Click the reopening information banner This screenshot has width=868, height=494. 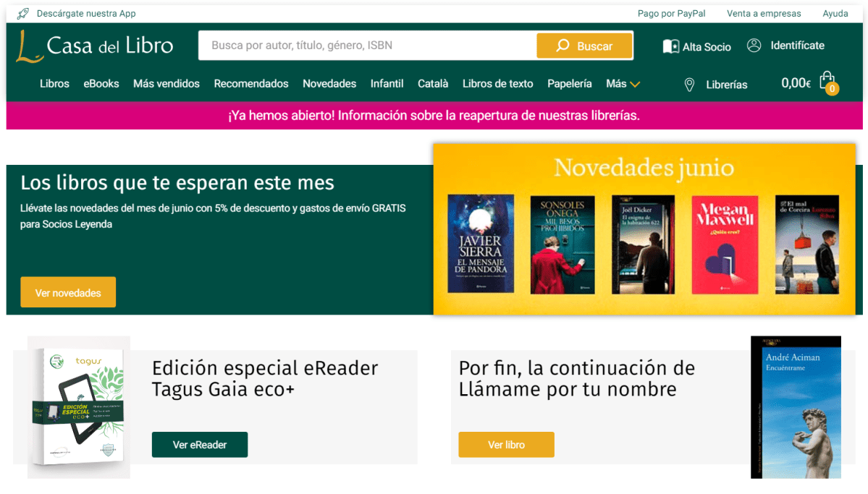(x=434, y=116)
